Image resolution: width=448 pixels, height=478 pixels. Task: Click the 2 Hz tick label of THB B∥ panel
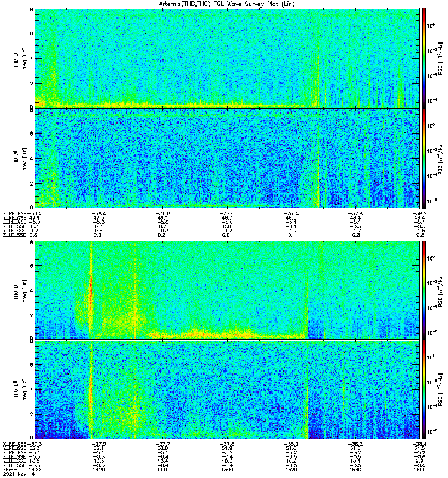click(32, 183)
